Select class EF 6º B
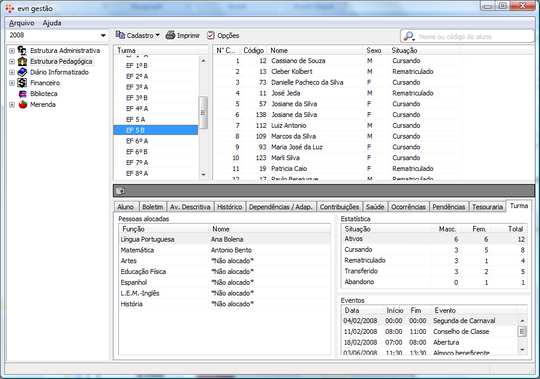 (156, 152)
